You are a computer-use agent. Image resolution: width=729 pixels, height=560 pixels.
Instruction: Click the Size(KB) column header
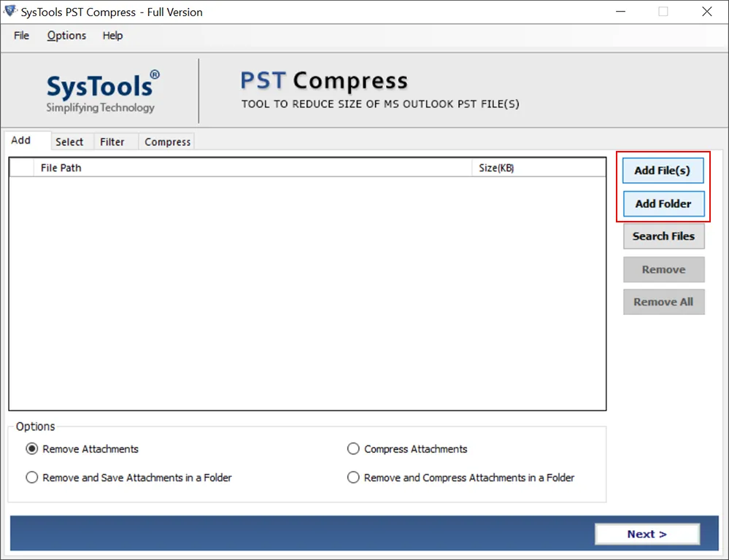click(x=539, y=168)
